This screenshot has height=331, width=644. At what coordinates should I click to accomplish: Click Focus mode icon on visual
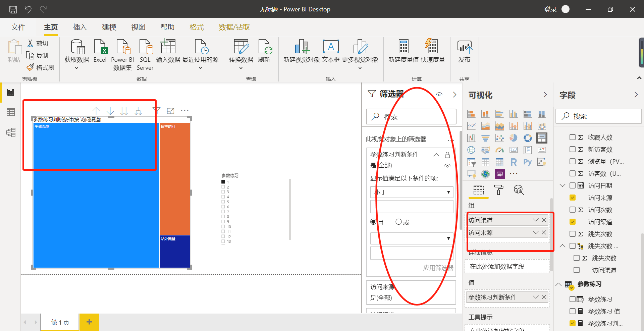pyautogui.click(x=171, y=111)
